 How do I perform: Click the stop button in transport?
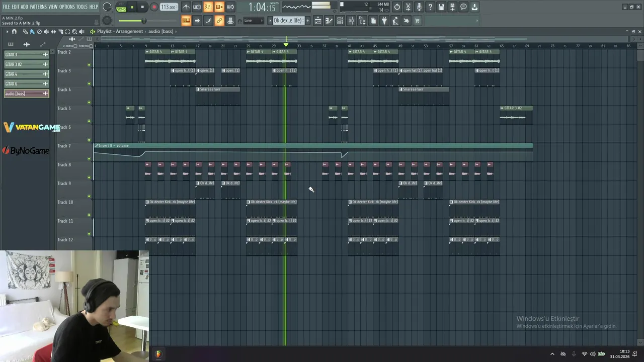pos(142,7)
